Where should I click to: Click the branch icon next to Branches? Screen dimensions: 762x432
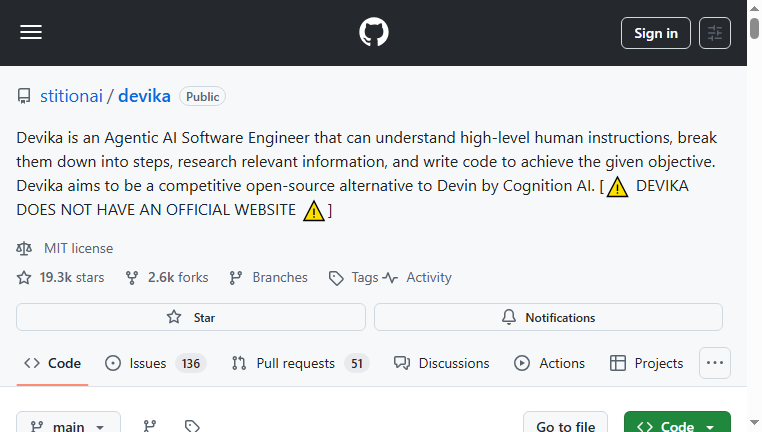click(x=236, y=278)
